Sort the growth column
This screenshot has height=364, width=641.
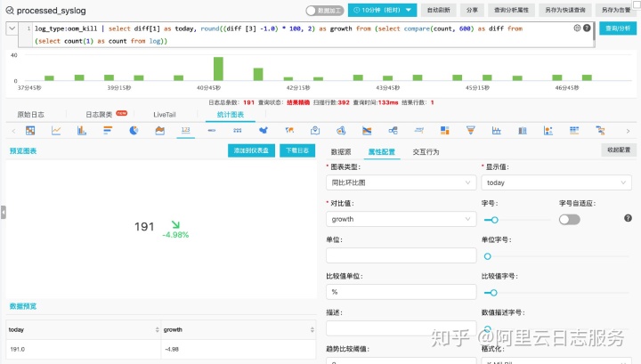[312, 329]
